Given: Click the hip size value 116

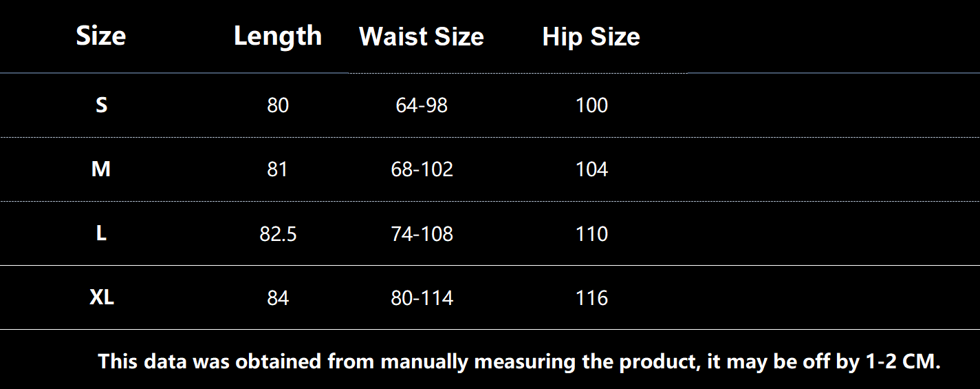Looking at the screenshot, I should click(591, 298).
